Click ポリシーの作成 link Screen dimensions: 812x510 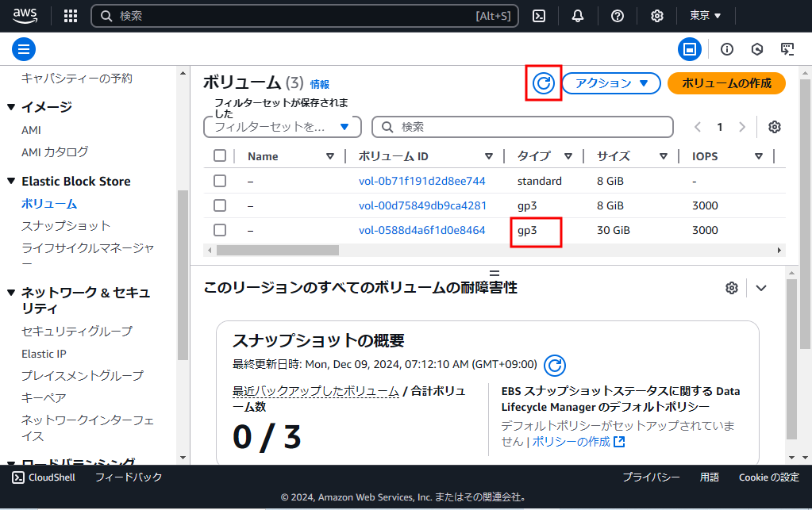[571, 442]
